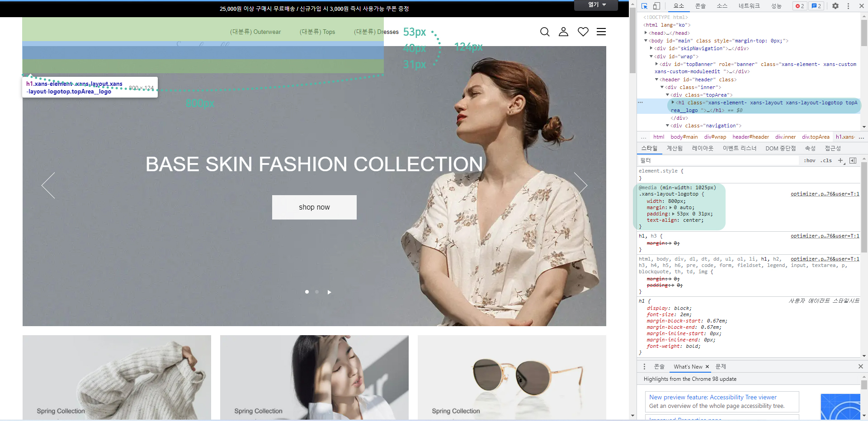This screenshot has width=868, height=421.
Task: Click the blue issues count badge
Action: [x=816, y=6]
